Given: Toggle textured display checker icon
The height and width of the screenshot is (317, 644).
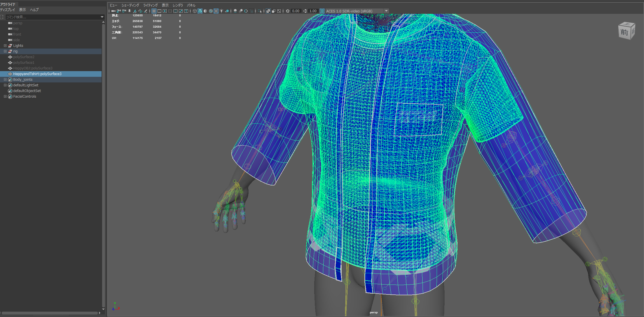Looking at the screenshot, I should coord(216,11).
